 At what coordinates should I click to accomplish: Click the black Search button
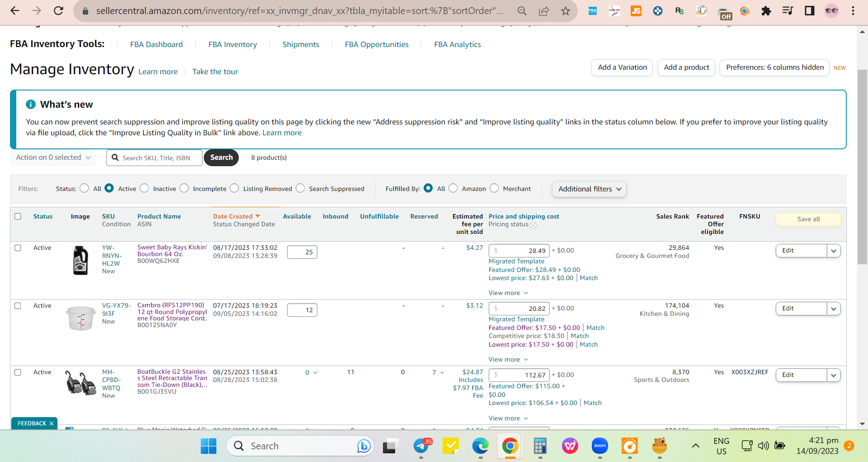pyautogui.click(x=221, y=157)
